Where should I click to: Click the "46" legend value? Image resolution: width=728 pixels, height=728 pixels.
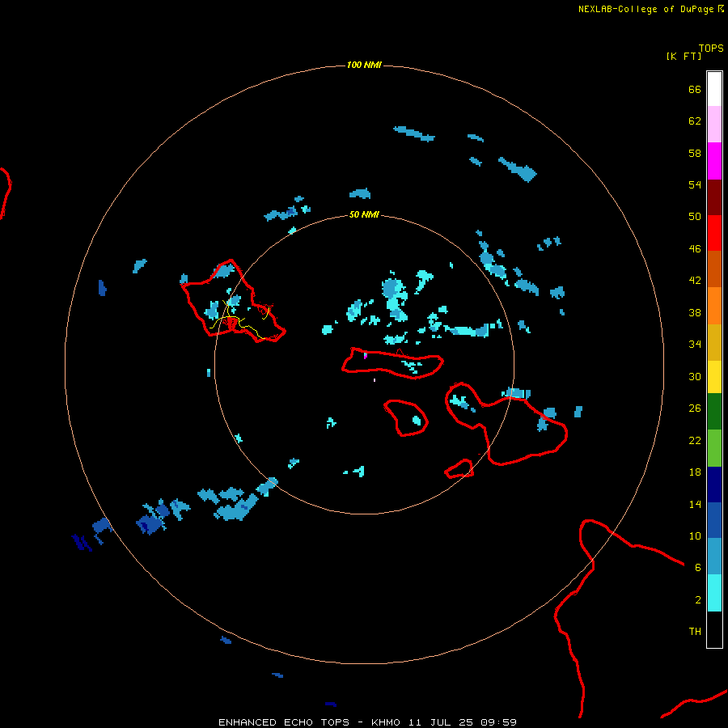(x=695, y=249)
